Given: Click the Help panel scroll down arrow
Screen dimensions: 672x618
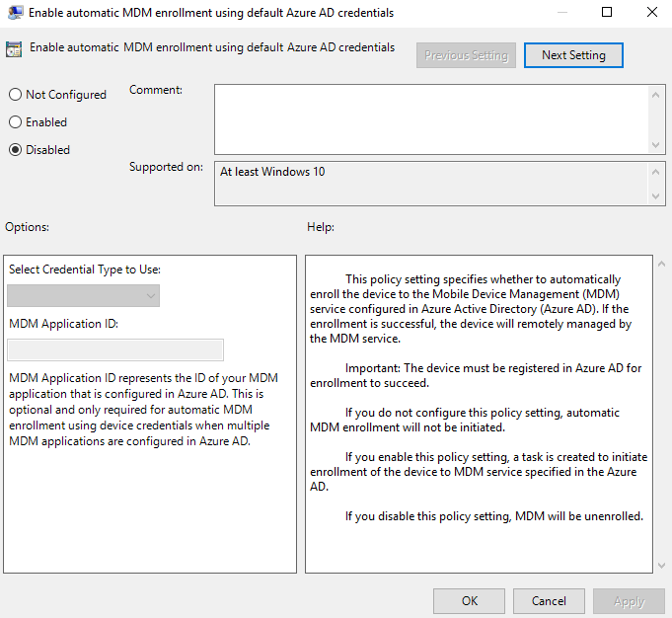Looking at the screenshot, I should click(662, 566).
